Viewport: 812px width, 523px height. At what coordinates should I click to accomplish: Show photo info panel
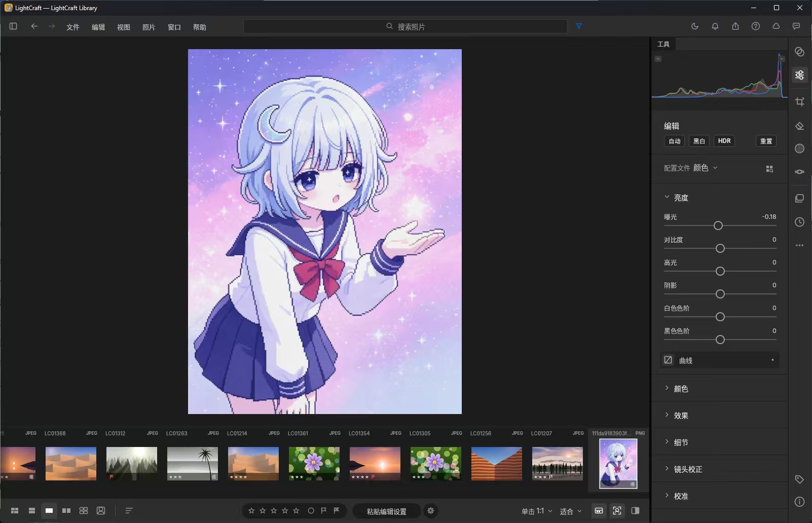800,502
